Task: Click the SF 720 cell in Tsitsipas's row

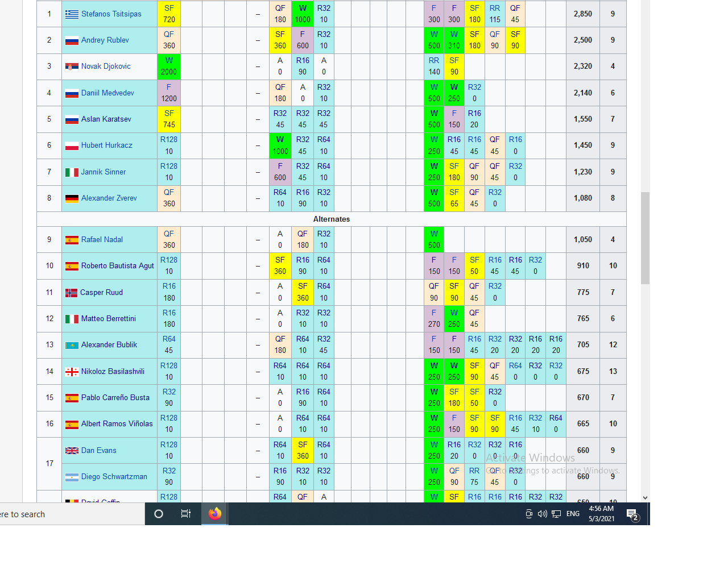Action: (169, 14)
